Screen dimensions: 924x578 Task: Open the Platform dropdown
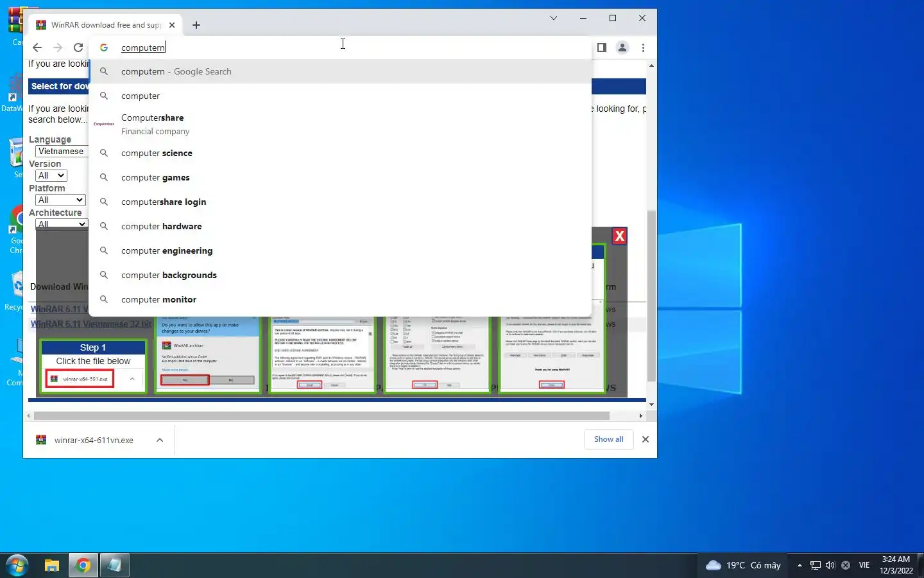coord(60,200)
